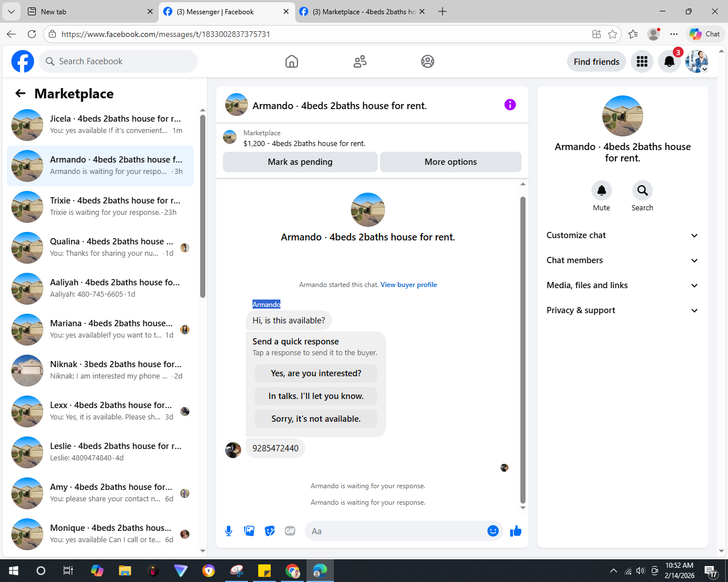This screenshot has width=728, height=582.
Task: Send quick response In talks. I'll let you know.
Action: [316, 396]
